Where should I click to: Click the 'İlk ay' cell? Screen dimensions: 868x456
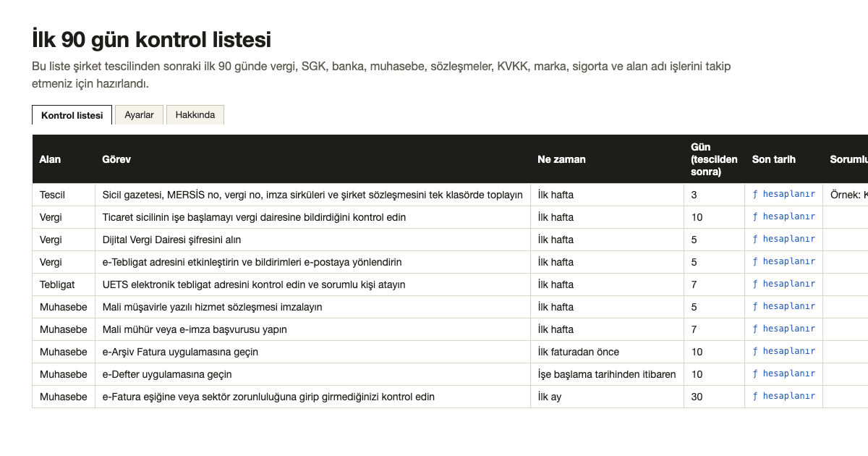608,397
